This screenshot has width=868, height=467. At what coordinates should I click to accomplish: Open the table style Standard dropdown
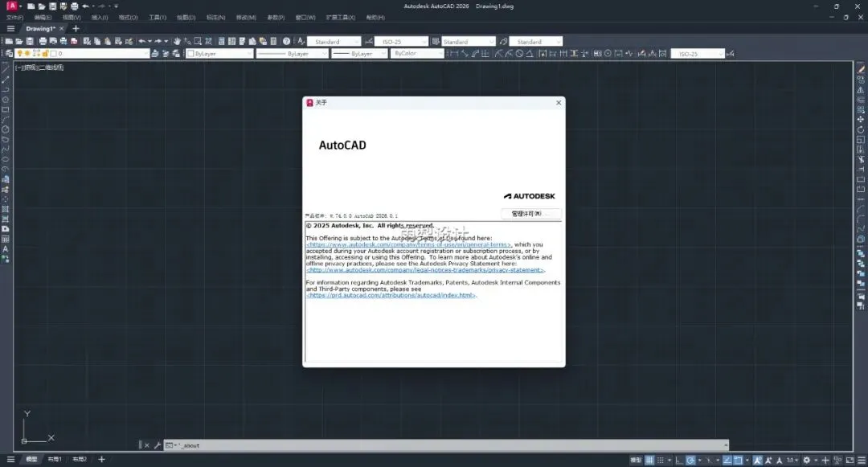(469, 42)
